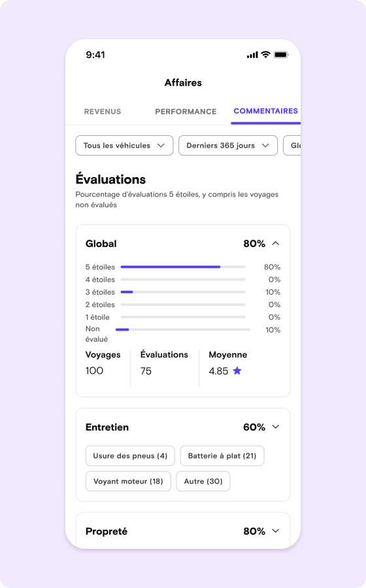Collapse the Global card with chevron
The width and height of the screenshot is (366, 588).
pos(276,244)
